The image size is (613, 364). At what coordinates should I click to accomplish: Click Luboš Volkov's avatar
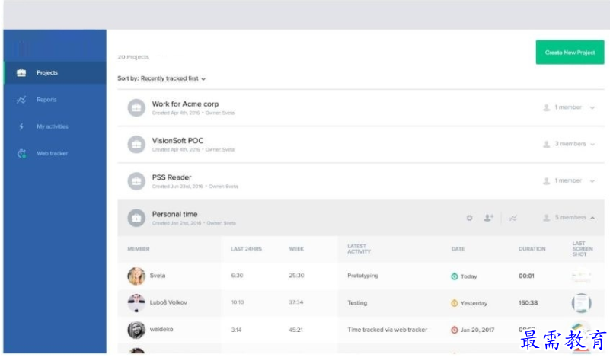(x=136, y=303)
